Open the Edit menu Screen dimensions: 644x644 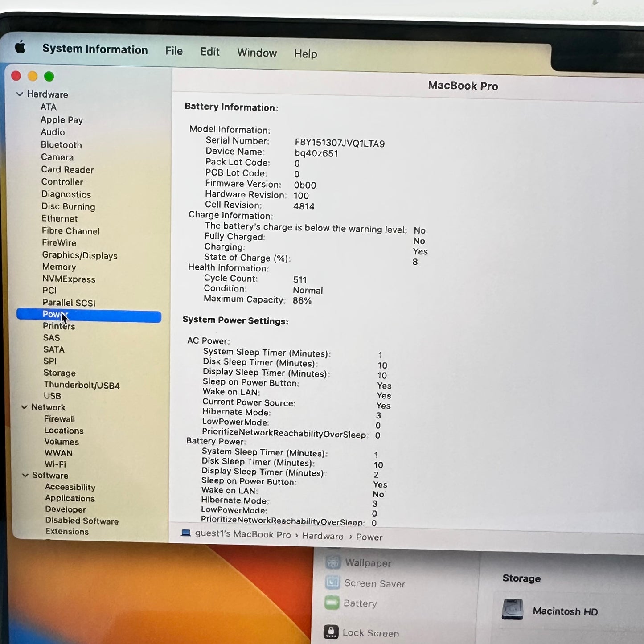point(210,52)
